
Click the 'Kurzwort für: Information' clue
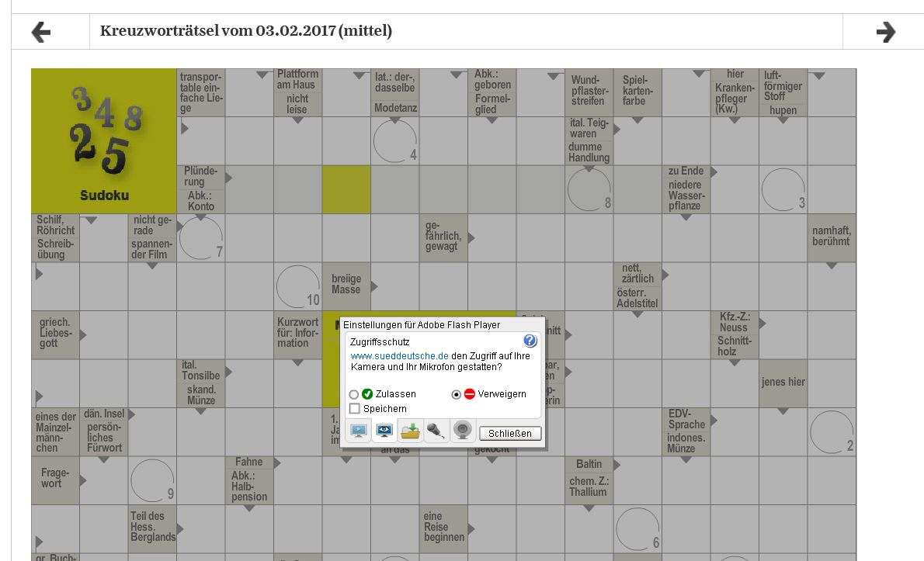[x=297, y=335]
